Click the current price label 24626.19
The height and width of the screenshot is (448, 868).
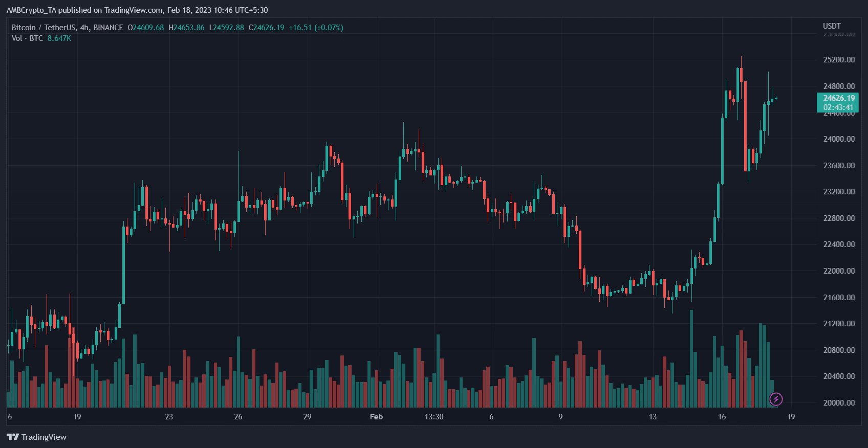pyautogui.click(x=839, y=98)
